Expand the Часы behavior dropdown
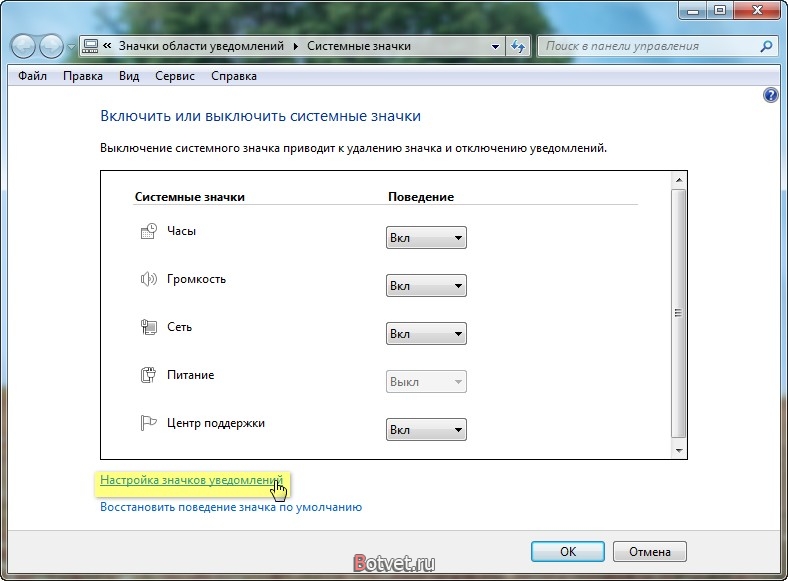788x581 pixels. (x=426, y=238)
